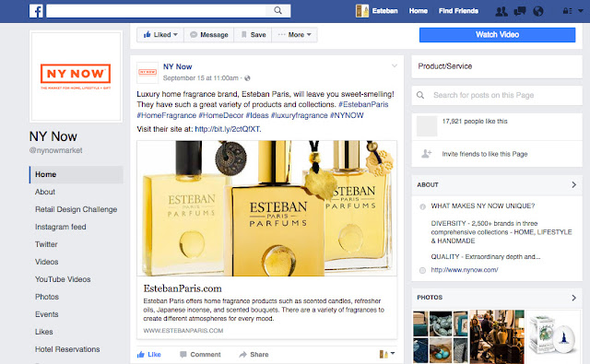The height and width of the screenshot is (364, 590).
Task: Open Likes sidebar tab
Action: click(43, 332)
